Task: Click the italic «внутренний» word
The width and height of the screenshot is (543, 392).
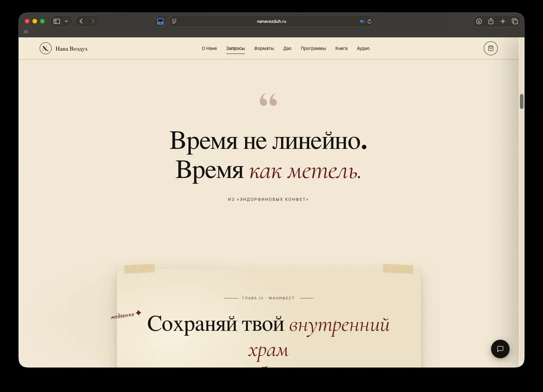Action: 339,325
